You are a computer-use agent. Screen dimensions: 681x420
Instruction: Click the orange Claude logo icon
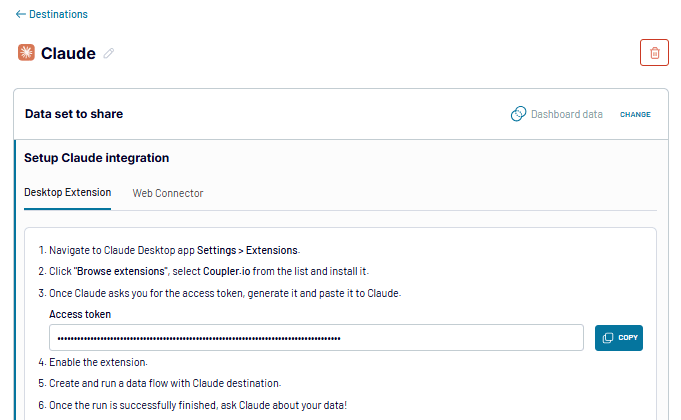pyautogui.click(x=26, y=53)
